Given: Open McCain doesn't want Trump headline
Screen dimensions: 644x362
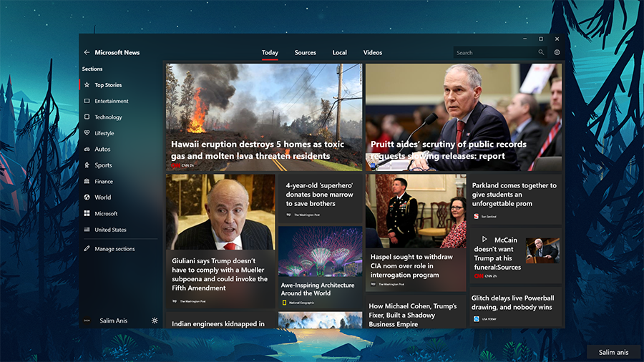Looking at the screenshot, I should pyautogui.click(x=498, y=253).
